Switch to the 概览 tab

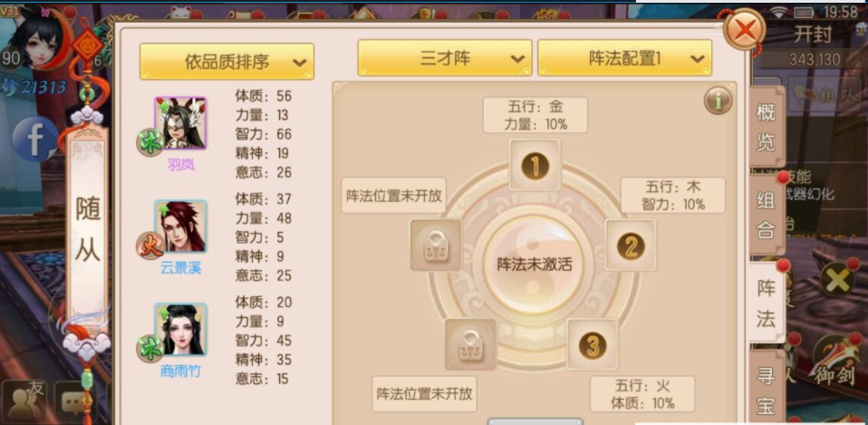click(767, 127)
